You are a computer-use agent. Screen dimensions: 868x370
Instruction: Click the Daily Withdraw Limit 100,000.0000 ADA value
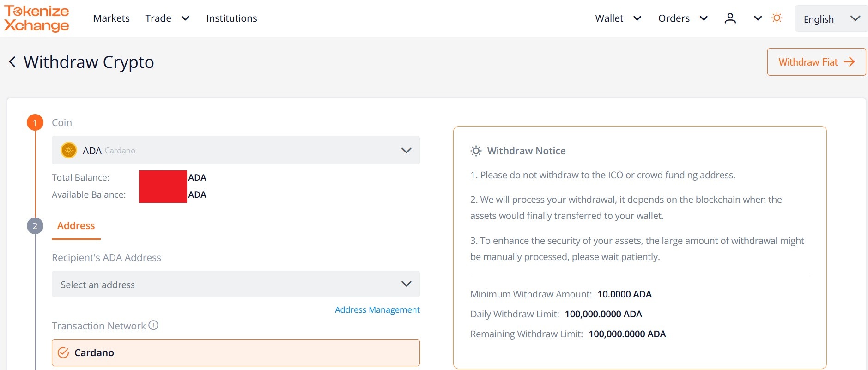tap(603, 314)
